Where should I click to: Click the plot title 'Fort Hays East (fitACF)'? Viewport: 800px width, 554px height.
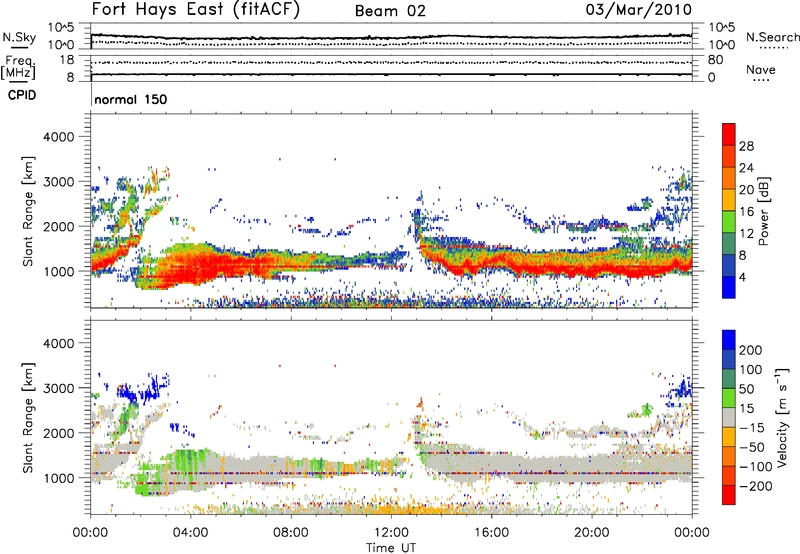click(196, 9)
